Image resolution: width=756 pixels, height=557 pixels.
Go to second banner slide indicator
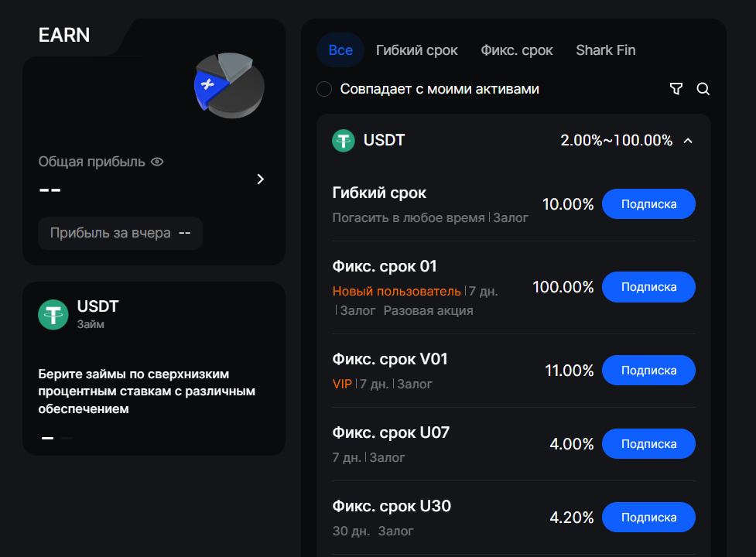[67, 438]
